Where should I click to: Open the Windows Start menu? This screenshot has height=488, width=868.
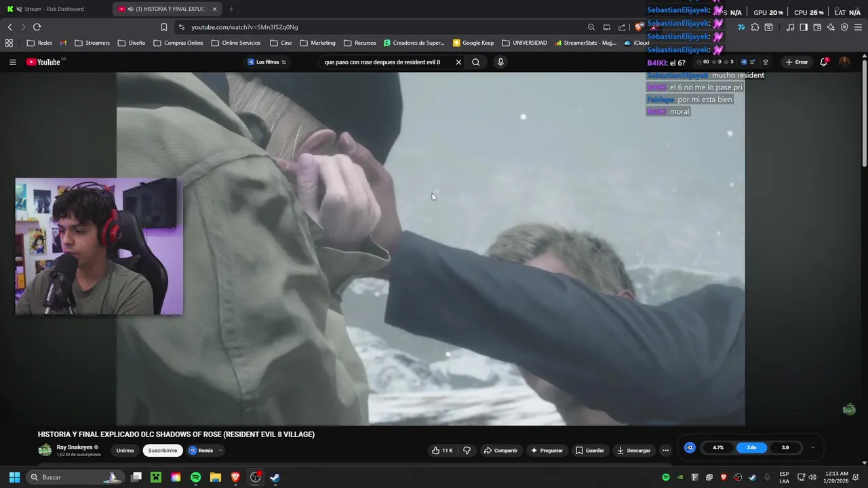(14, 477)
